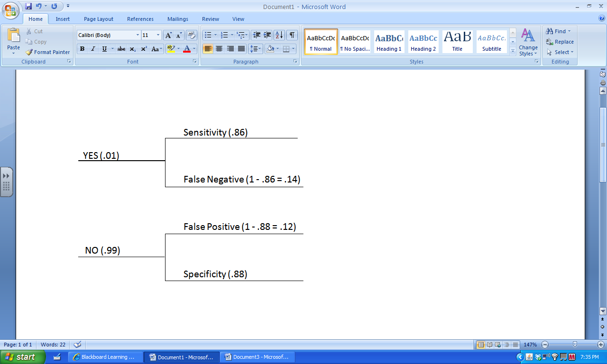Apply superscript formatting
607x364 pixels.
(x=144, y=49)
